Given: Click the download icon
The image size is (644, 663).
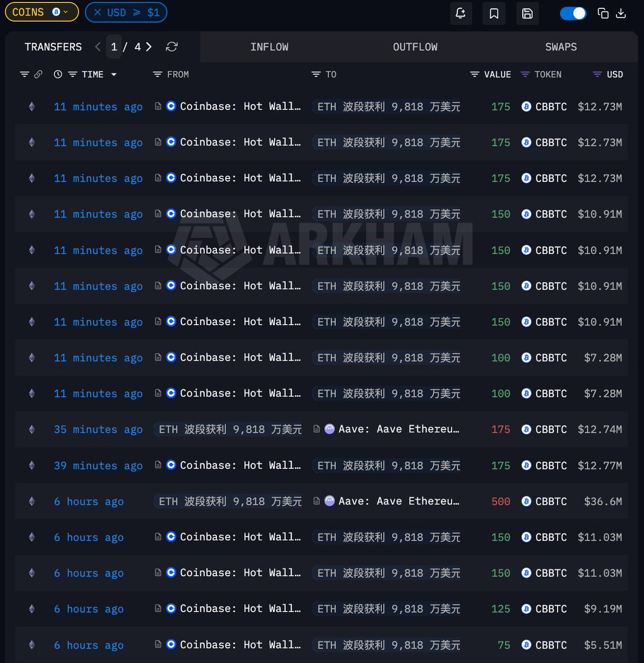Looking at the screenshot, I should 621,13.
